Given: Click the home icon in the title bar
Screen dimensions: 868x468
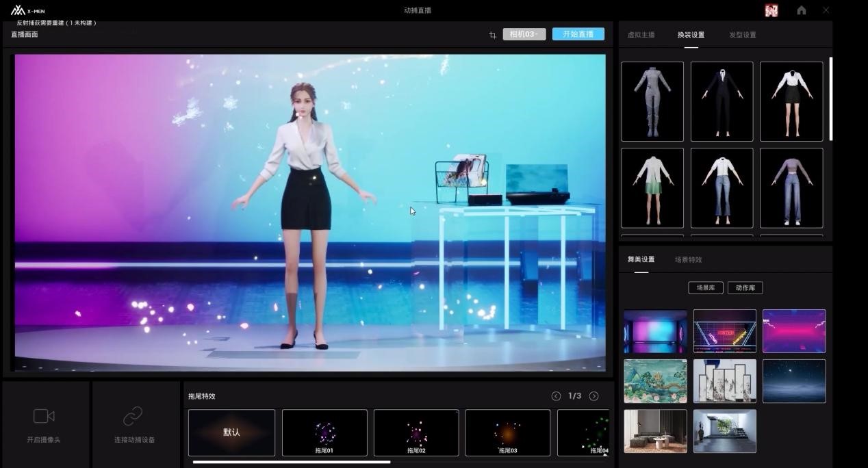Looking at the screenshot, I should (x=802, y=10).
